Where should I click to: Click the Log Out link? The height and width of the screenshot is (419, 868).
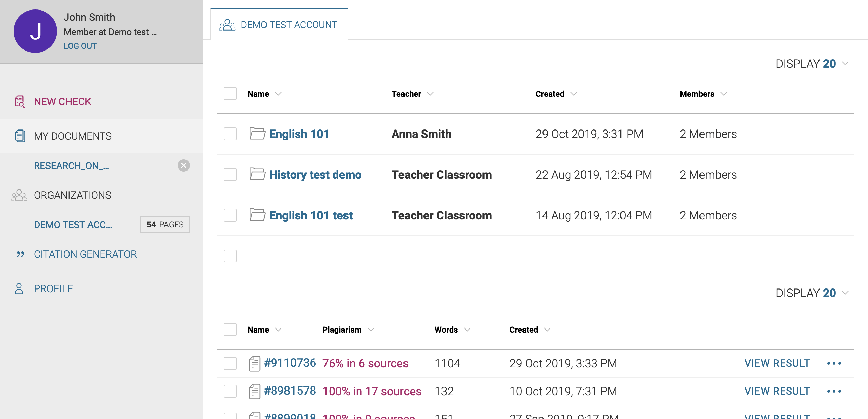point(80,46)
